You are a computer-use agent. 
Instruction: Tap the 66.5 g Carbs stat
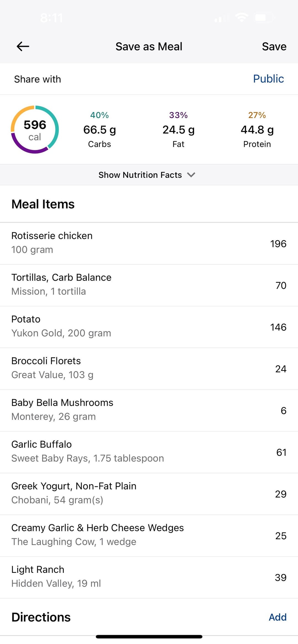point(100,130)
